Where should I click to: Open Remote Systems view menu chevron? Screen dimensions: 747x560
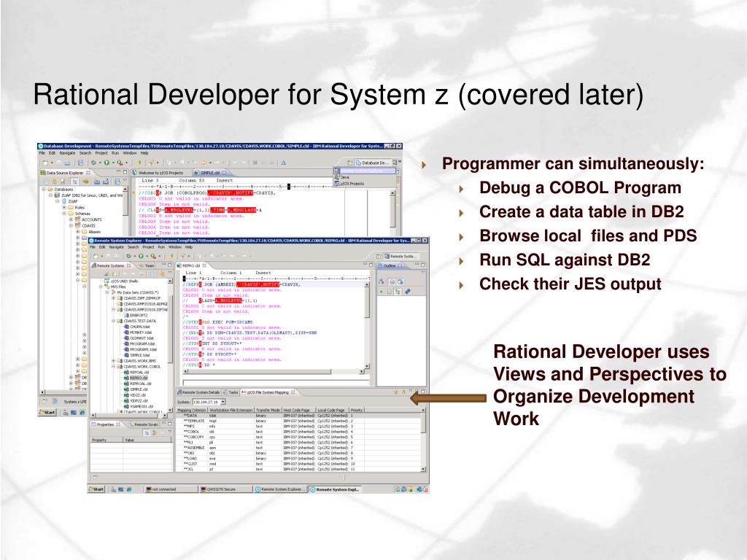pos(170,273)
